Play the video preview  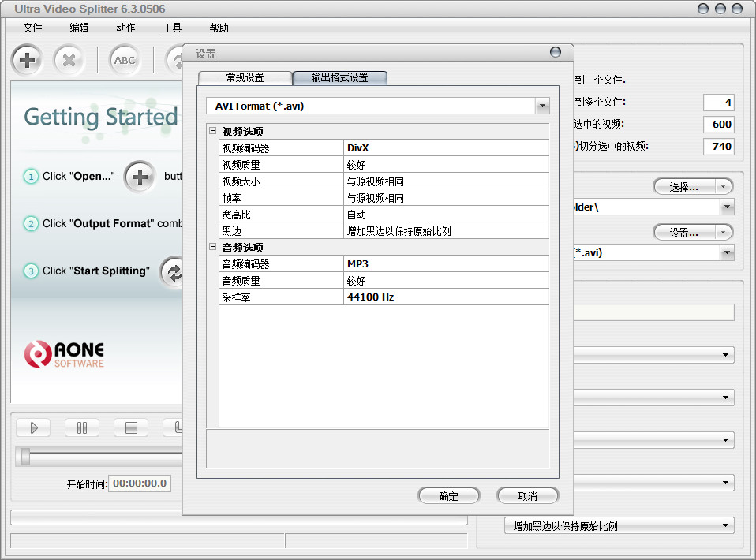(x=33, y=427)
